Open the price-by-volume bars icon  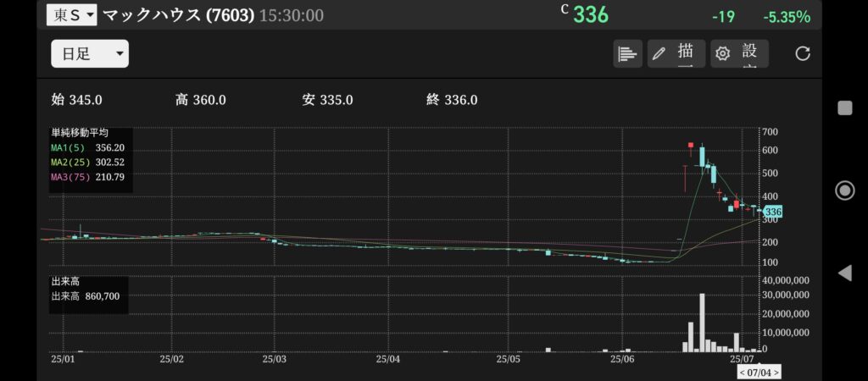click(x=627, y=53)
